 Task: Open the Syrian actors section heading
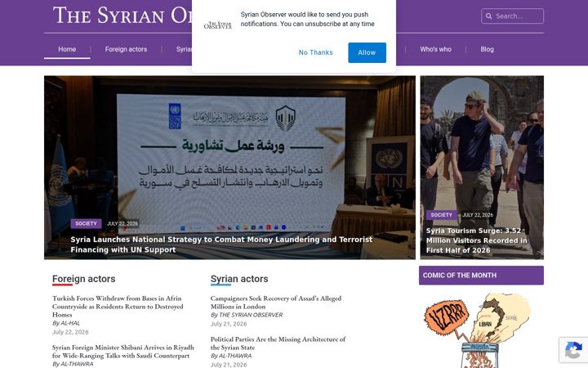point(239,279)
